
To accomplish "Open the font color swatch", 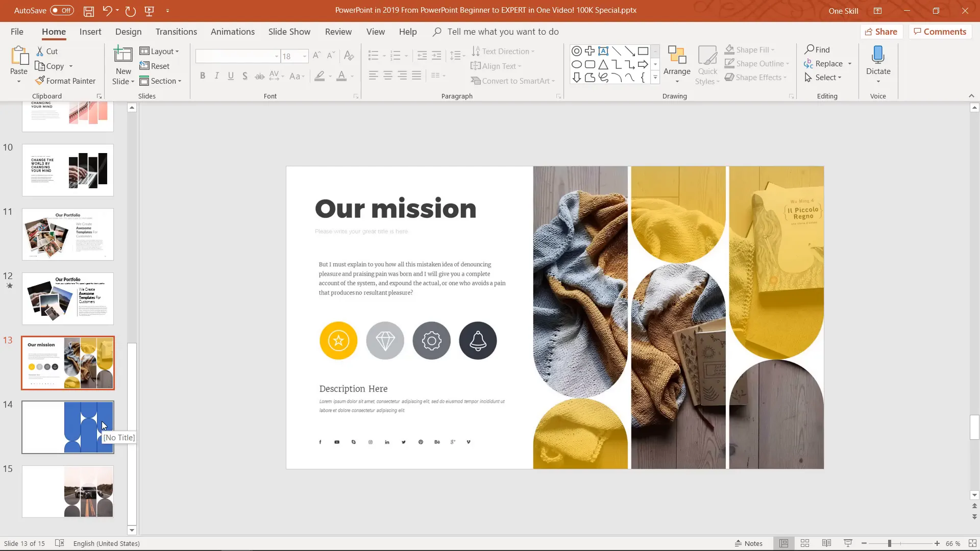I will pyautogui.click(x=341, y=76).
